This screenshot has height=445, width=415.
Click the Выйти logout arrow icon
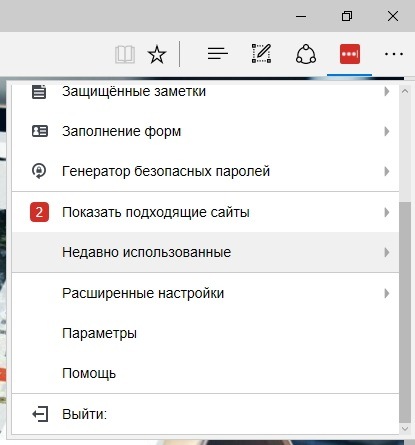pos(40,414)
